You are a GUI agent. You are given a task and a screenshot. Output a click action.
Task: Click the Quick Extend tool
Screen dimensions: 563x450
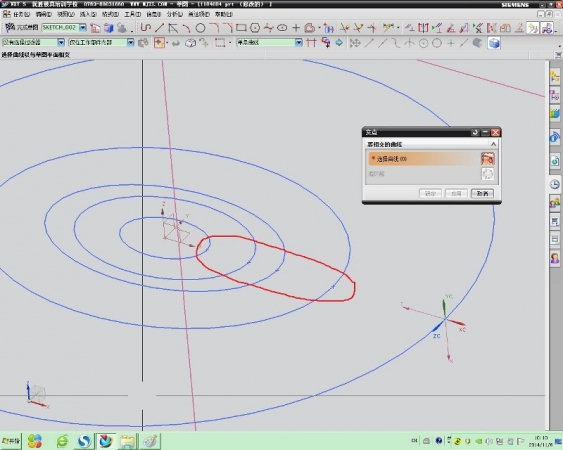[358, 28]
